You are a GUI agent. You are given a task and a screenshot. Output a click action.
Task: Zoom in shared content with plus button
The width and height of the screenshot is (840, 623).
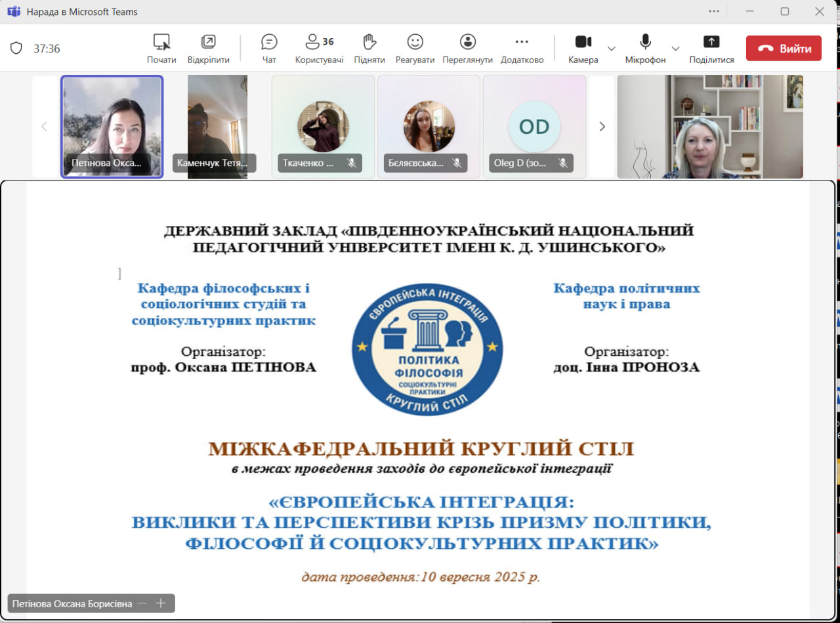pyautogui.click(x=161, y=603)
